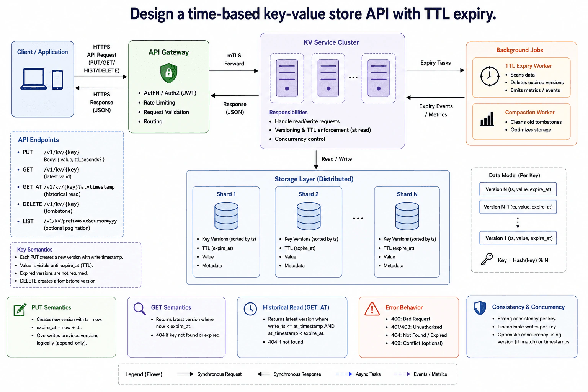Click the Synchronous Request arrow in the legend
This screenshot has height=392, width=588.
(185, 374)
